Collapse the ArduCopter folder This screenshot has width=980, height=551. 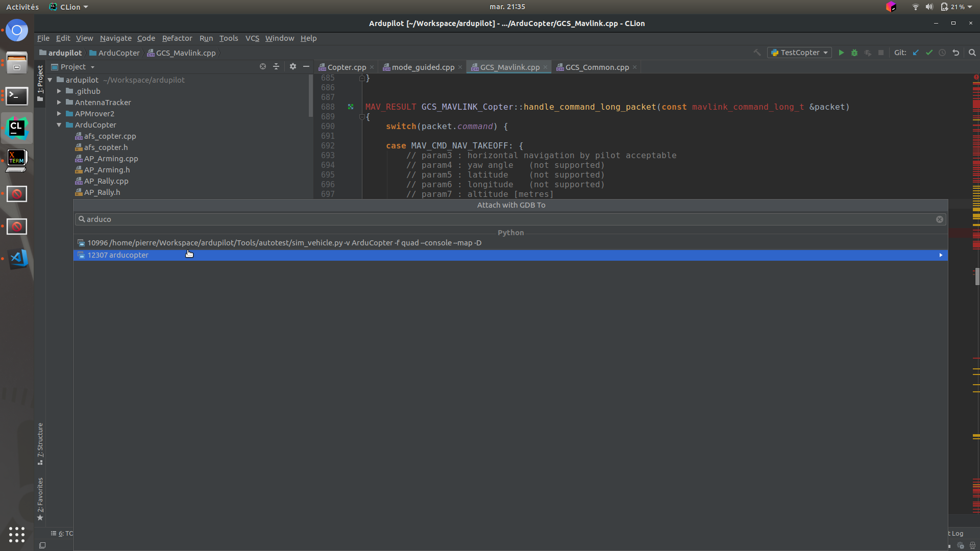tap(59, 125)
